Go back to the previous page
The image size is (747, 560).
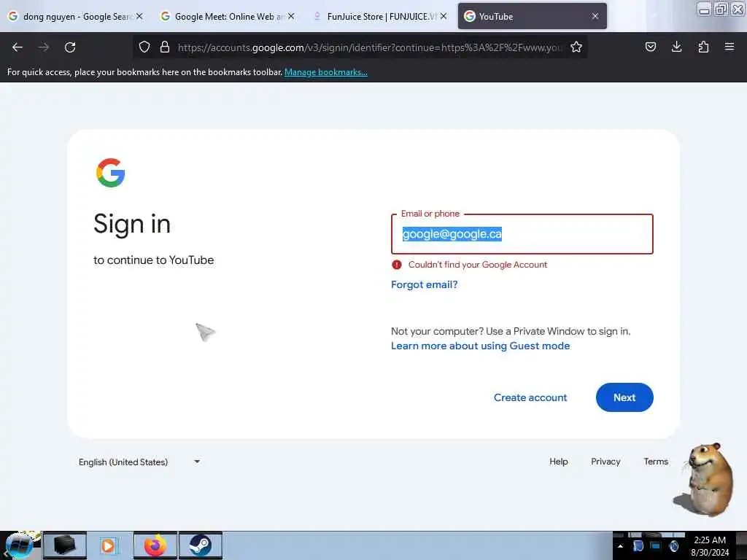click(x=18, y=47)
